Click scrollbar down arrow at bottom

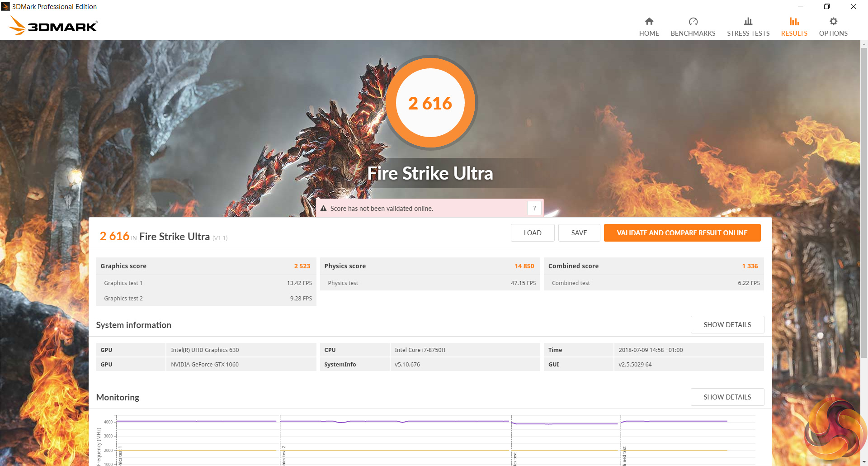tap(864, 462)
